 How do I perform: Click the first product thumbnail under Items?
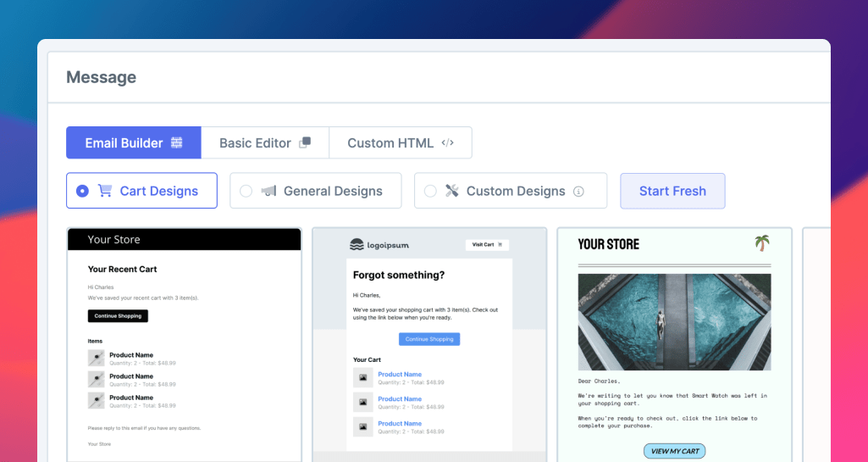click(97, 358)
